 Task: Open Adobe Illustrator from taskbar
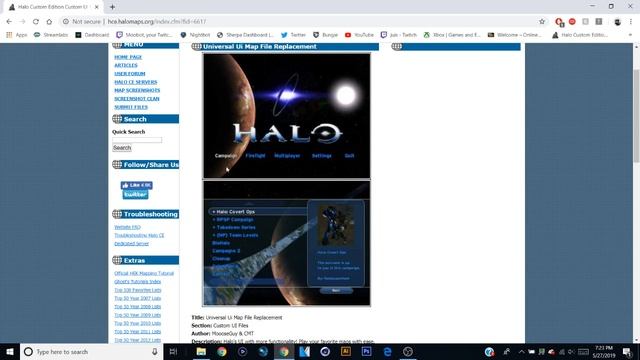345,351
